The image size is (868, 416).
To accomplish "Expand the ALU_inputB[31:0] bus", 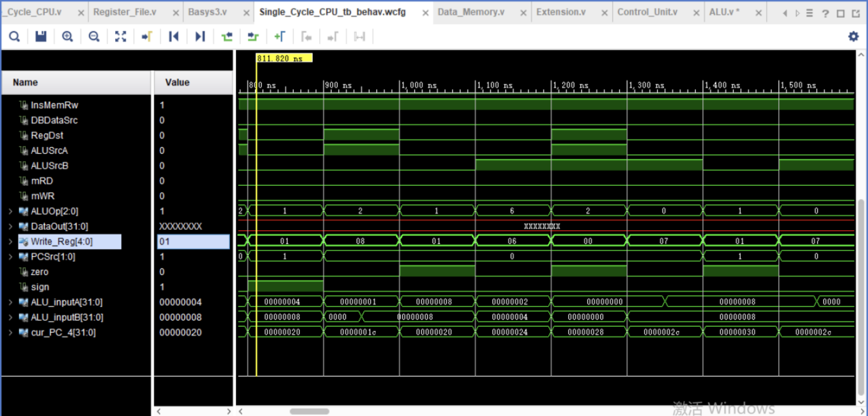I will 10,317.
